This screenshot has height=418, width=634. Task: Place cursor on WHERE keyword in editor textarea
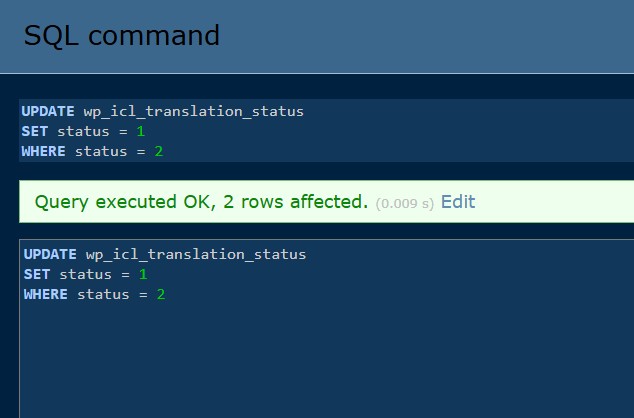coord(44,294)
